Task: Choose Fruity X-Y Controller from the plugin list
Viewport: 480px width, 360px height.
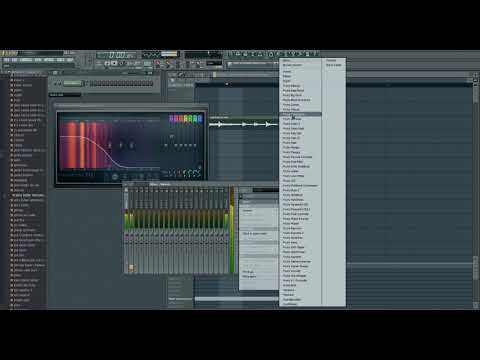Action: [295, 280]
